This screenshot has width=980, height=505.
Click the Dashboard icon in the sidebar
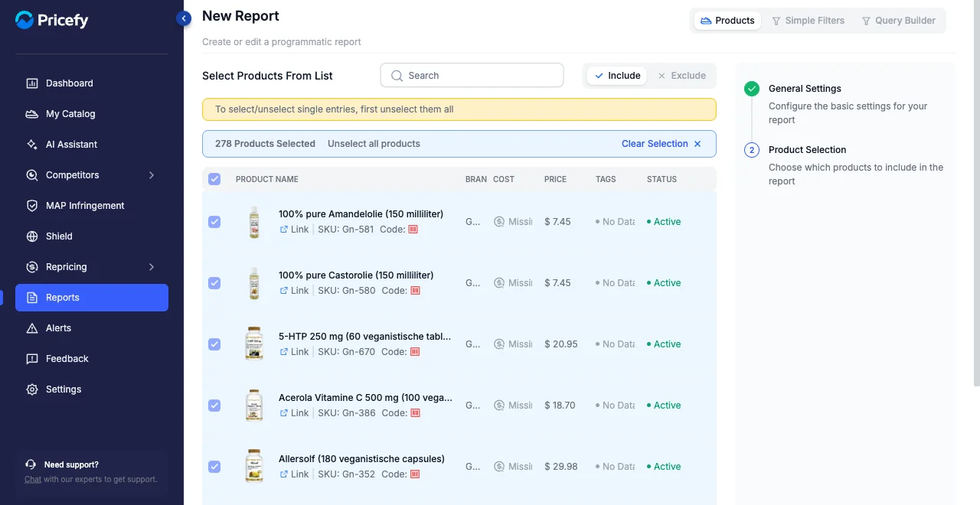(32, 83)
